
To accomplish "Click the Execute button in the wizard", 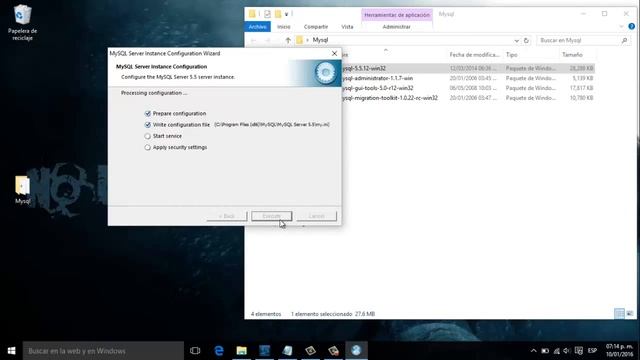I will pos(271,216).
